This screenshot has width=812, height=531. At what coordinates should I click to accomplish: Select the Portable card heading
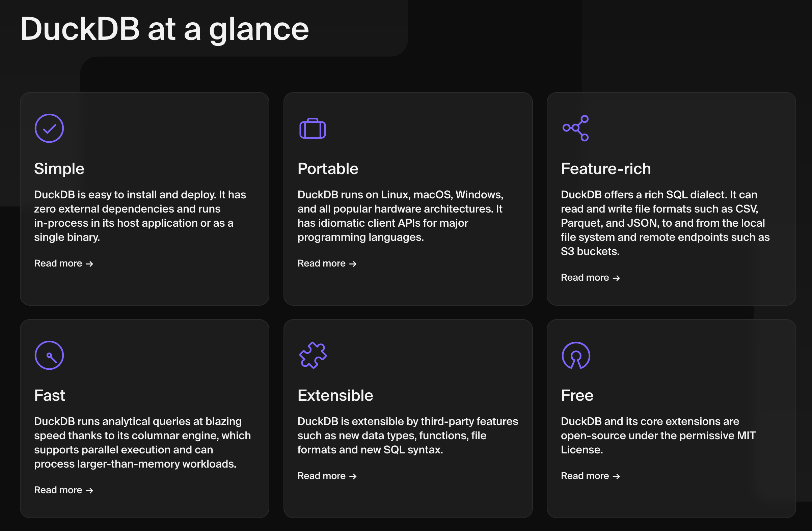[328, 168]
